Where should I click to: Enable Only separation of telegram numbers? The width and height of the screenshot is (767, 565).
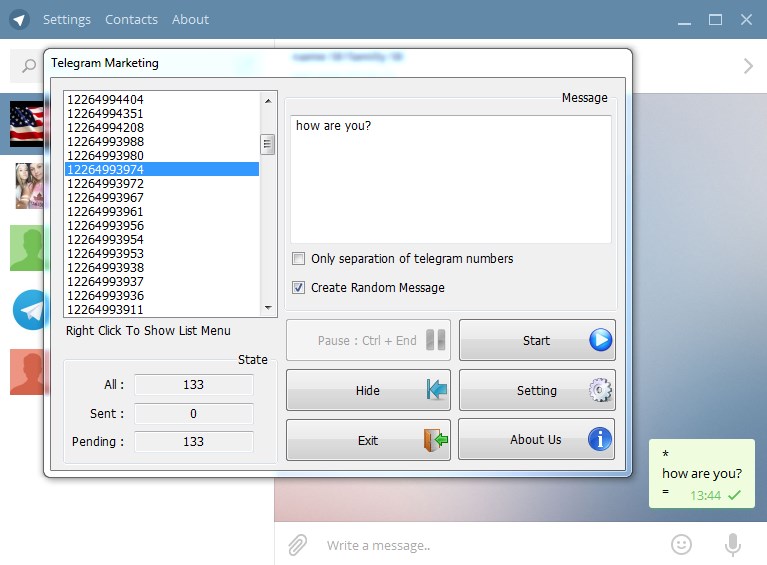298,258
